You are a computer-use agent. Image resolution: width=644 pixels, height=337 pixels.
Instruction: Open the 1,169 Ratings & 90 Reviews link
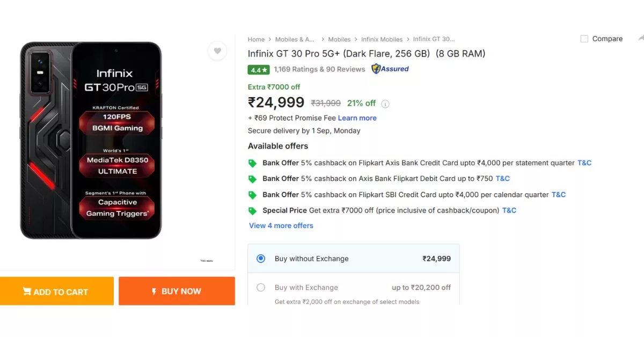point(320,69)
